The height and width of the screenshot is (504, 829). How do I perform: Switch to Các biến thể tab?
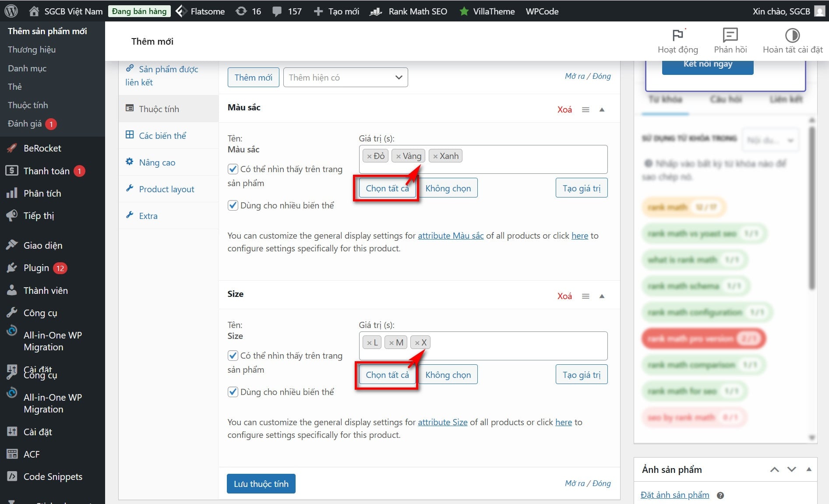(x=162, y=136)
